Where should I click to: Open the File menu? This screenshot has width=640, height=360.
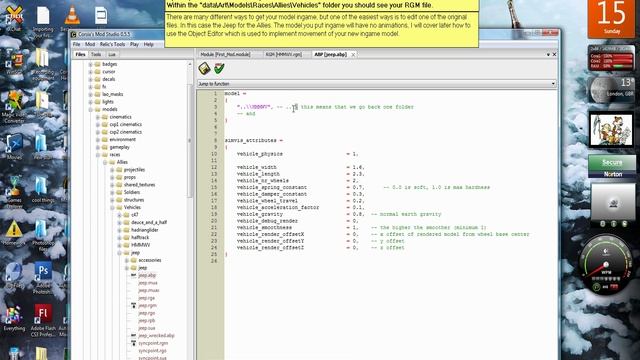(x=76, y=44)
